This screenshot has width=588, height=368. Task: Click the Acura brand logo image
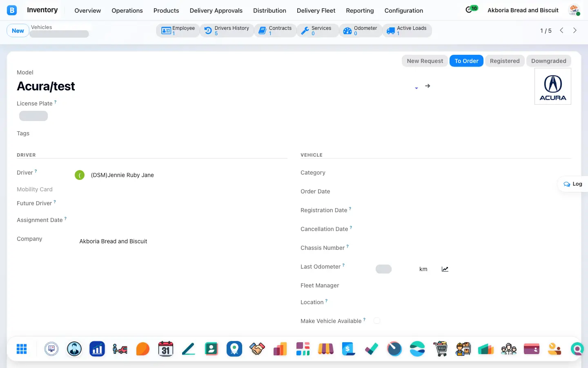[553, 86]
